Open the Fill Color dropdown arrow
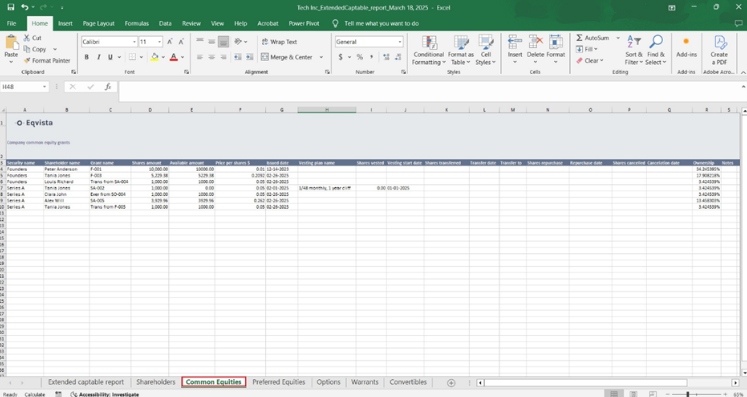This screenshot has width=747, height=397. click(x=163, y=57)
